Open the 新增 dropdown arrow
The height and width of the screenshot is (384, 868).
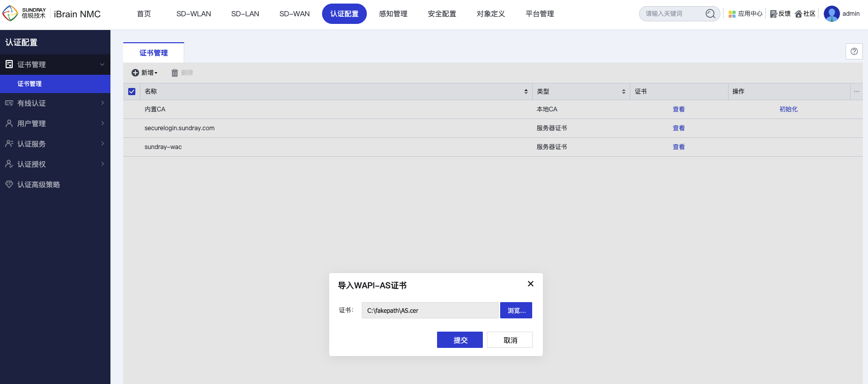click(156, 73)
